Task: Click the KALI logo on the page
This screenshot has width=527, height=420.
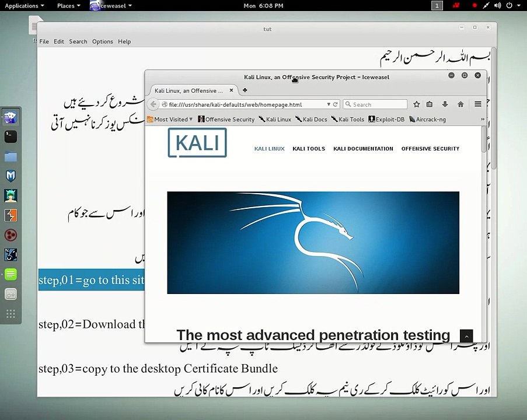Action: [197, 142]
